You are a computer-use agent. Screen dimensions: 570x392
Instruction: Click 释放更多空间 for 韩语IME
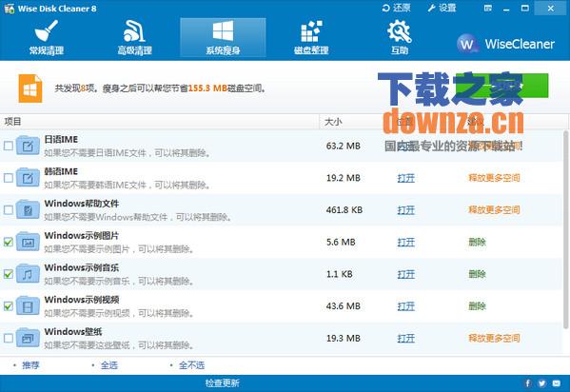coord(494,178)
